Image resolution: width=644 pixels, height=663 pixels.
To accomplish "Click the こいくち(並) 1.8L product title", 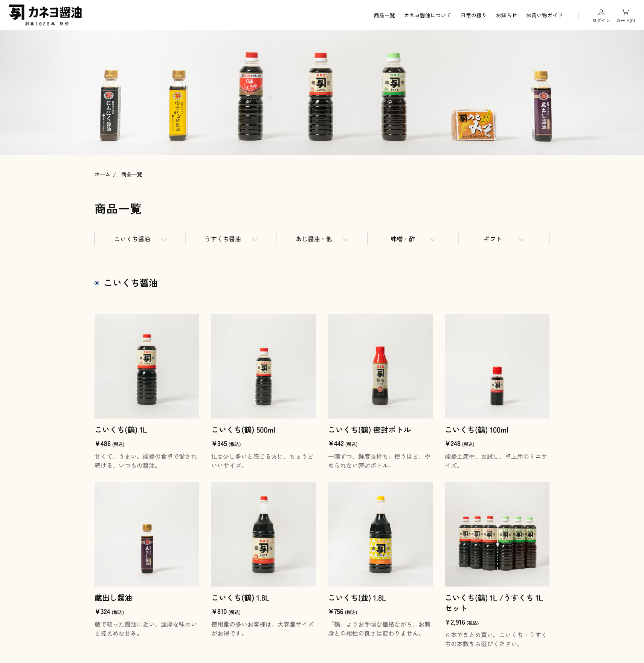I will 357,598.
